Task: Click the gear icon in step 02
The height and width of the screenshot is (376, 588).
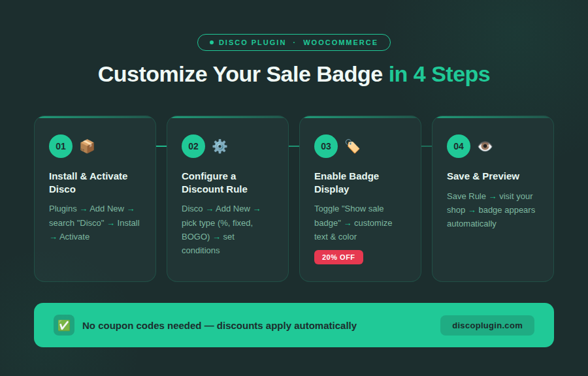Action: click(220, 146)
